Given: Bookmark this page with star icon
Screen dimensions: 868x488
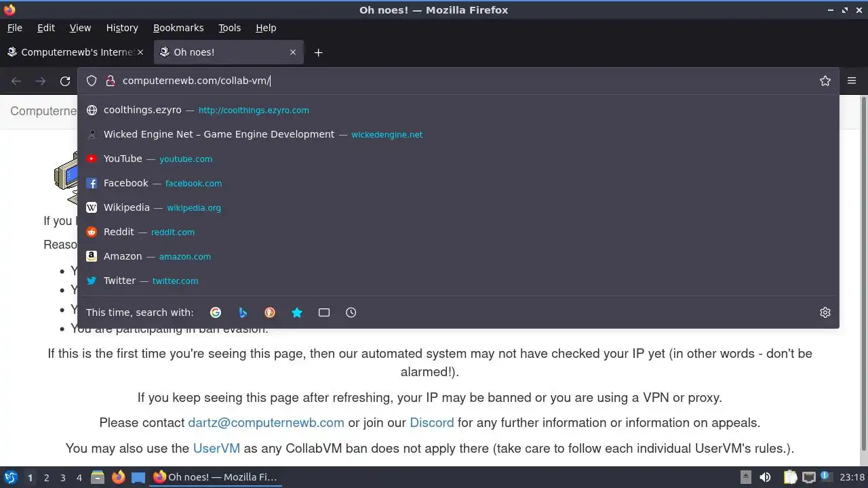Looking at the screenshot, I should tap(825, 81).
